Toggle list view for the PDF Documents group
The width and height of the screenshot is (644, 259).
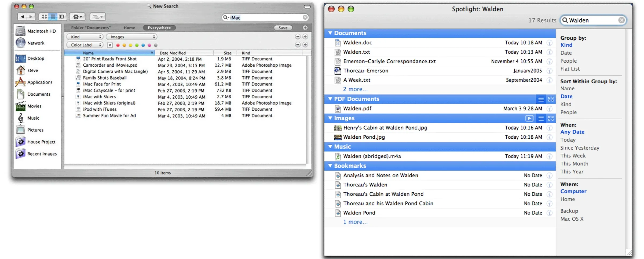coord(541,99)
